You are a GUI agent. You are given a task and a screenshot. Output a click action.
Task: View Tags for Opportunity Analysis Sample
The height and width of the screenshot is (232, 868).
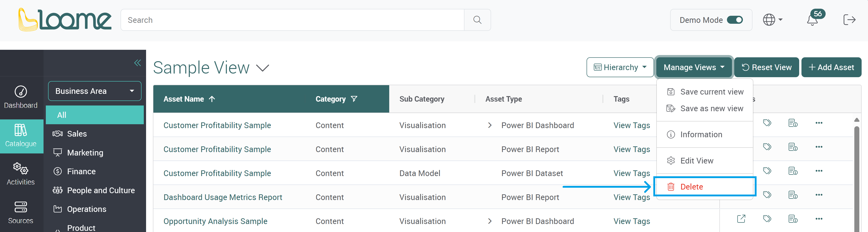[631, 221]
